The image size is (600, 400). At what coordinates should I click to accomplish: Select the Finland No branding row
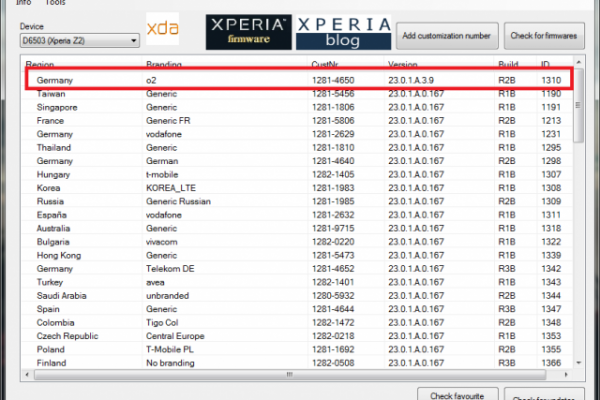(x=298, y=363)
